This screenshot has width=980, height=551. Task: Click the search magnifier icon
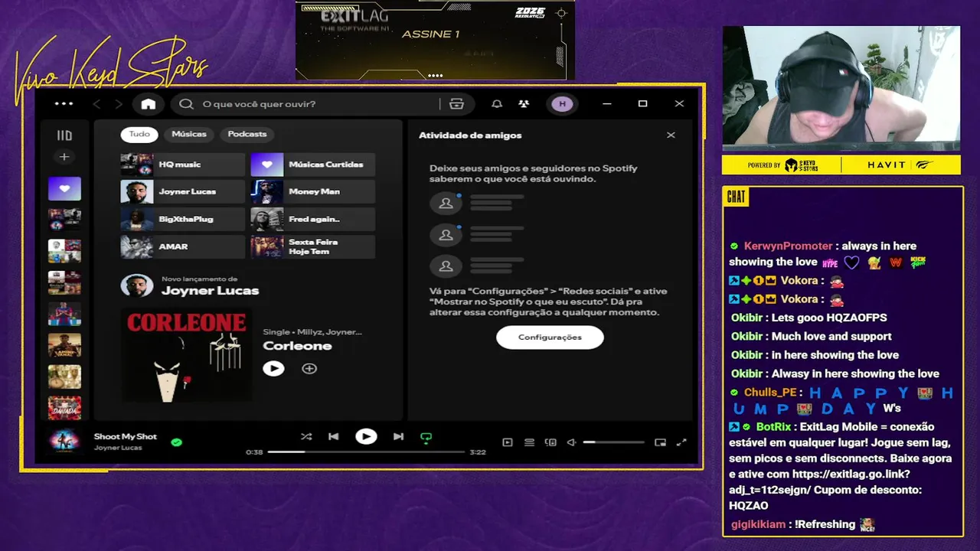(186, 104)
